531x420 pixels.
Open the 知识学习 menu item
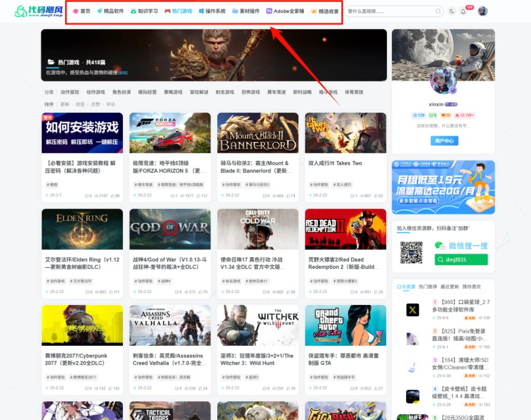pyautogui.click(x=144, y=11)
